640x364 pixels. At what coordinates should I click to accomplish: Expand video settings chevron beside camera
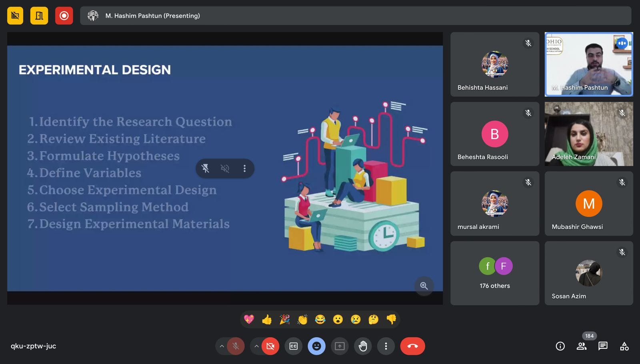click(256, 346)
